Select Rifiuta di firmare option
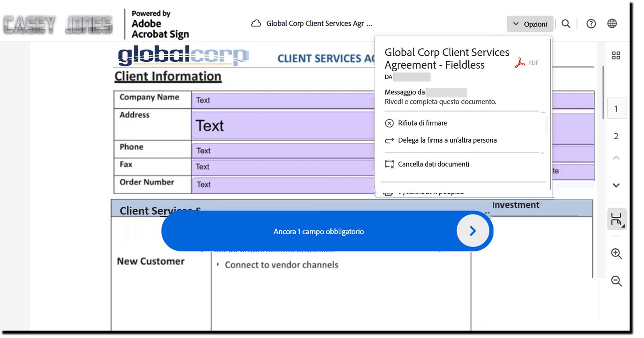 tap(422, 123)
